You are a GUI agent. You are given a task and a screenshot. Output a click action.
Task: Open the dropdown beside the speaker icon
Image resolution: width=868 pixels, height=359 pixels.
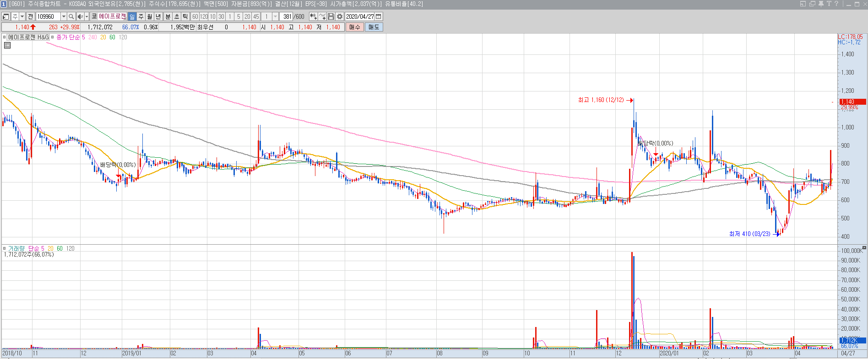[87, 16]
